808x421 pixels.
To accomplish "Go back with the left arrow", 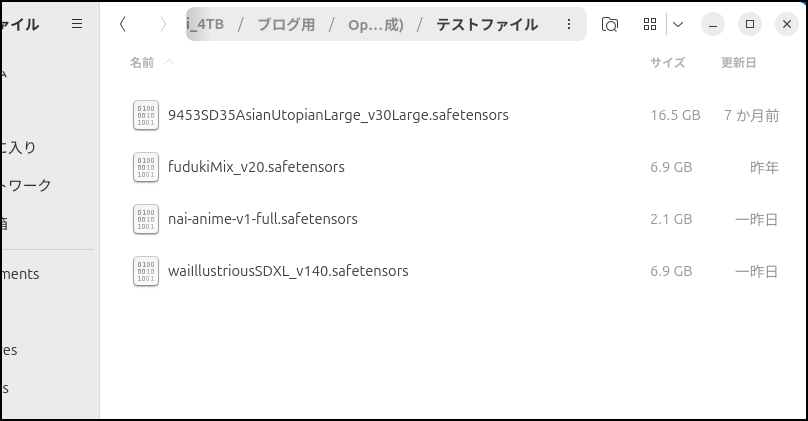I will pyautogui.click(x=122, y=24).
